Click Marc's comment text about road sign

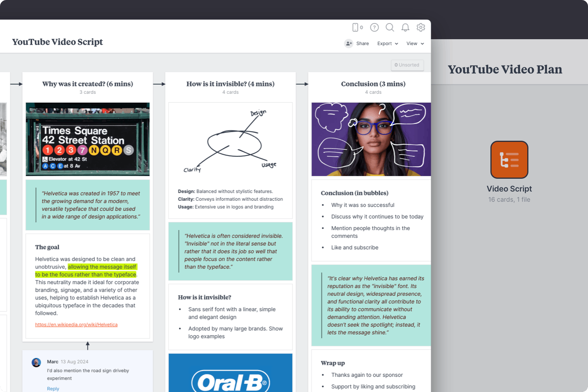[x=88, y=374]
